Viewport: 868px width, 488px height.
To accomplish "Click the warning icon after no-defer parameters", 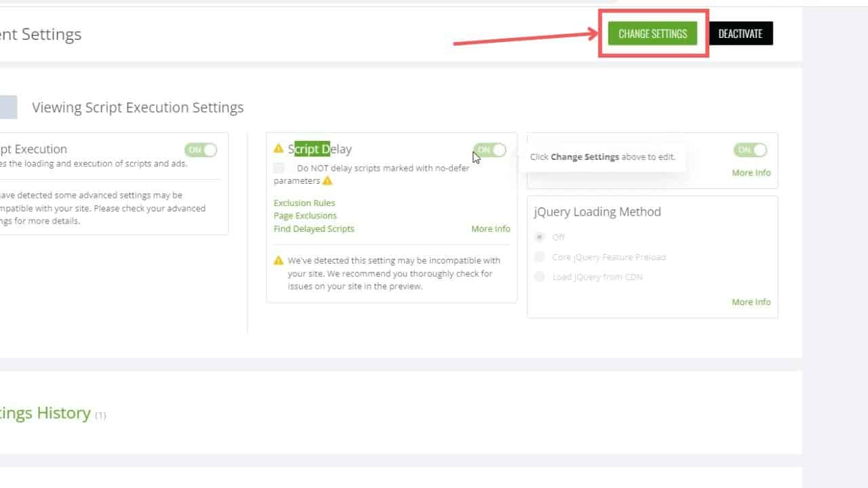I will point(328,181).
